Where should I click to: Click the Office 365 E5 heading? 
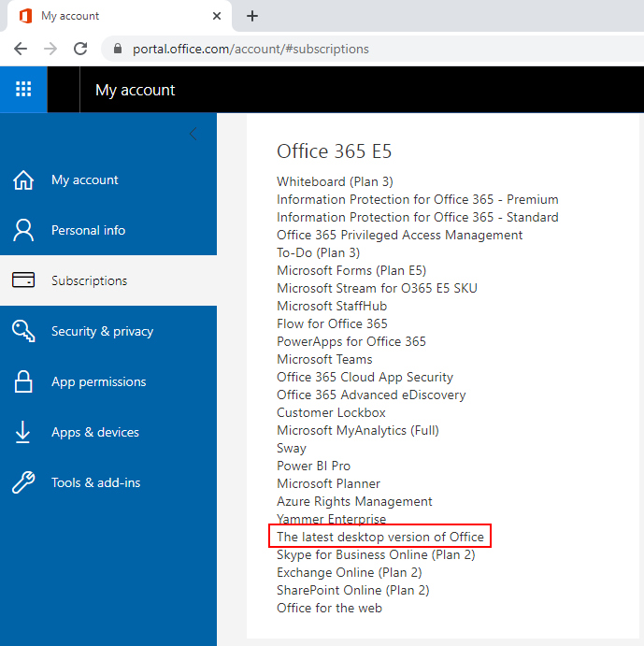pos(335,151)
